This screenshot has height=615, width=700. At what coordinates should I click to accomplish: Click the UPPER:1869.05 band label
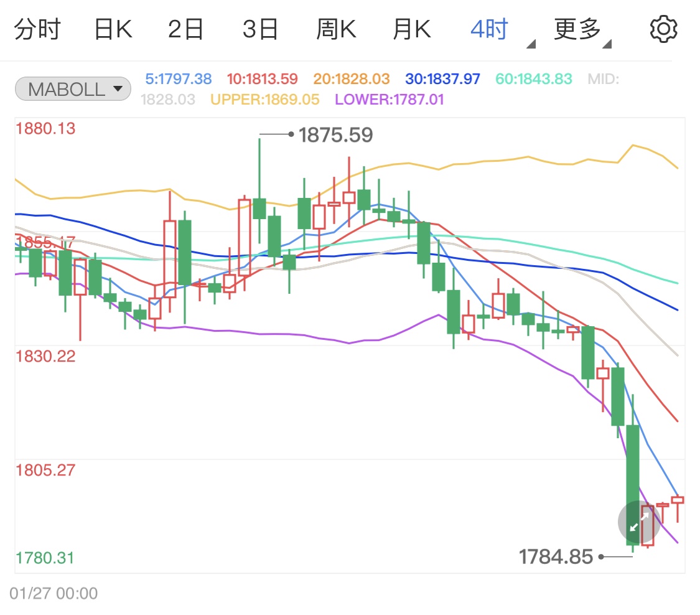click(265, 99)
